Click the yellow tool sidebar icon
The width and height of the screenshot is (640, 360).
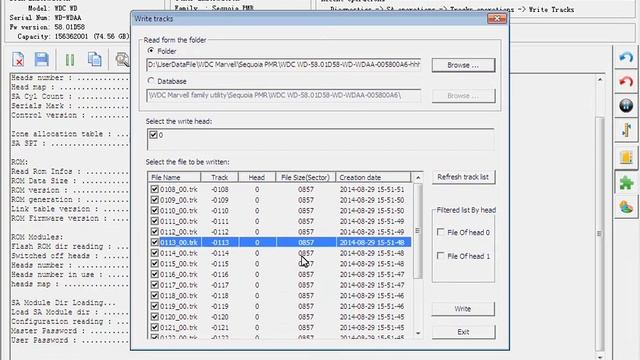(x=626, y=130)
